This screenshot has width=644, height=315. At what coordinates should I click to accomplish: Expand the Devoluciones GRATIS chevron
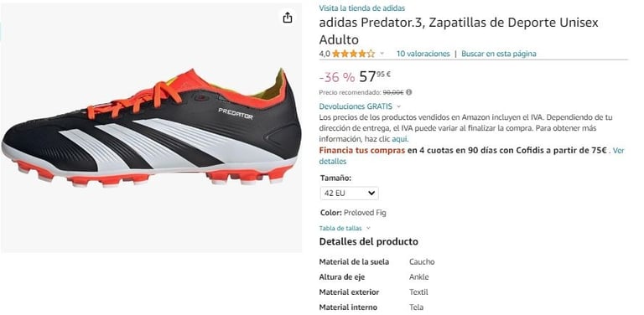coord(399,106)
